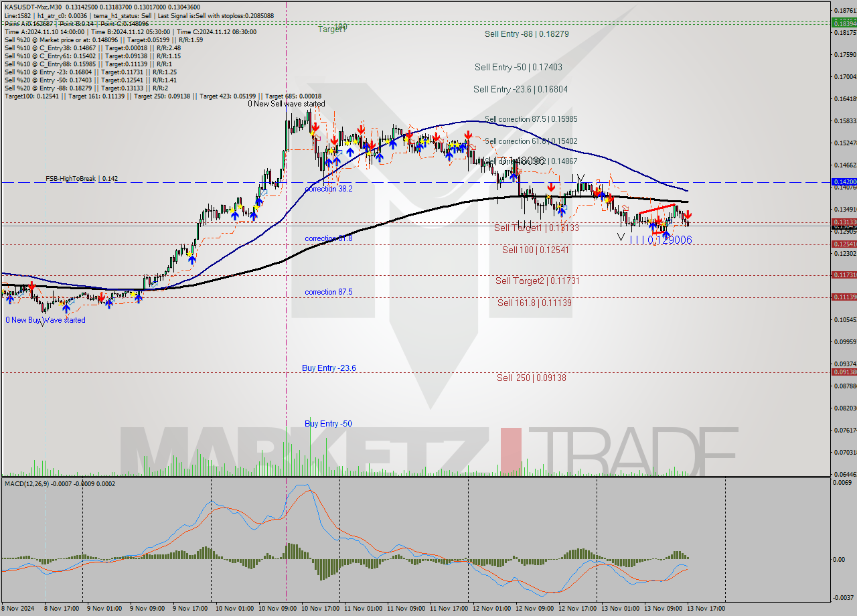Image resolution: width=857 pixels, height=616 pixels.
Task: Click the 0.0069 MACD scale value
Action: click(x=842, y=482)
